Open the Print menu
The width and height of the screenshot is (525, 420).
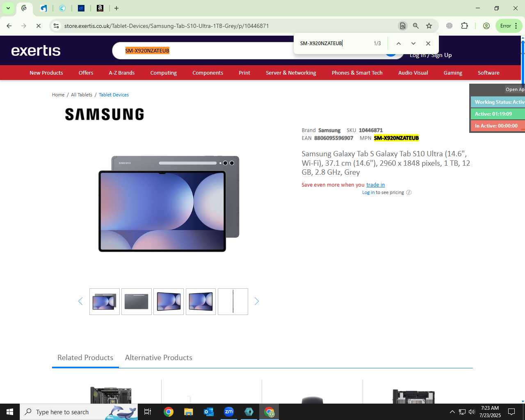click(x=244, y=73)
